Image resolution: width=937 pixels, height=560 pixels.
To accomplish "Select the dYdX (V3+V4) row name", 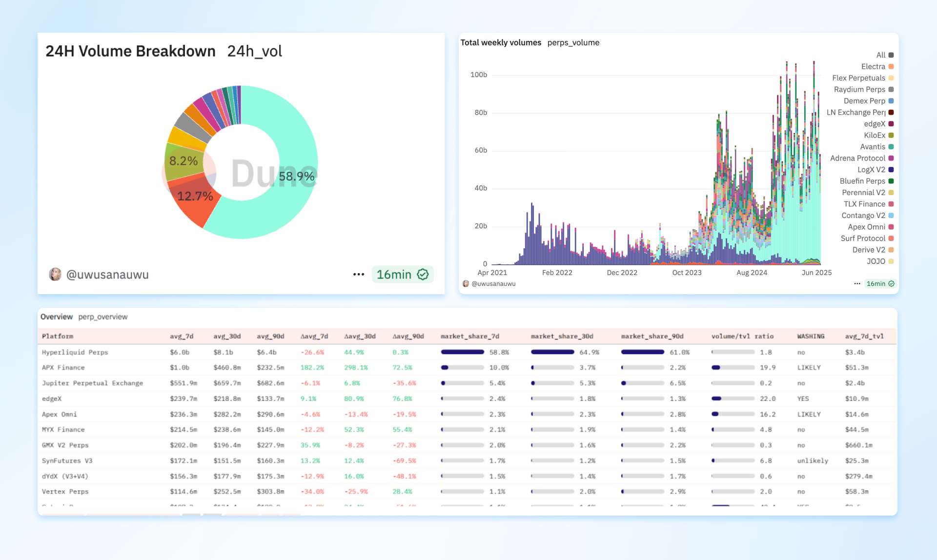I will pyautogui.click(x=65, y=476).
